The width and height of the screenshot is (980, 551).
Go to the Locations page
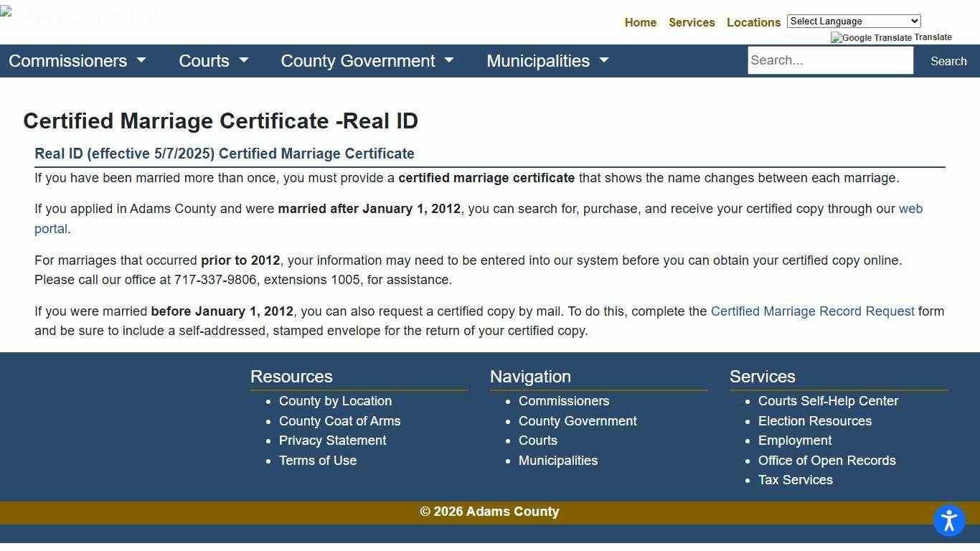(753, 22)
